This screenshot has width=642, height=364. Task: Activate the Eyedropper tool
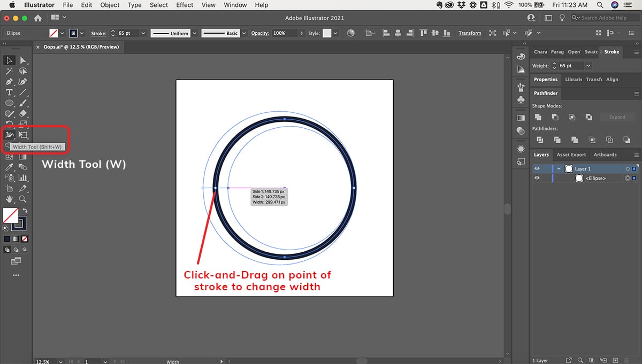(x=10, y=167)
